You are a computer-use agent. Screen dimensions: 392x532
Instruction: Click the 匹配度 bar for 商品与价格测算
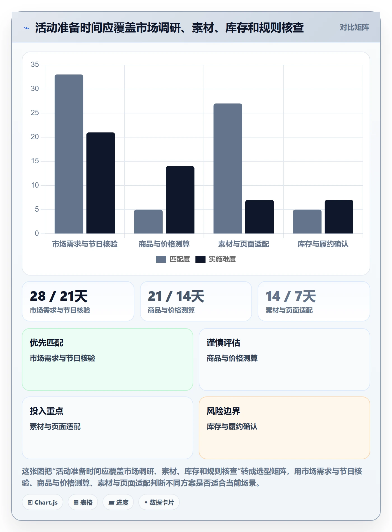pyautogui.click(x=148, y=221)
